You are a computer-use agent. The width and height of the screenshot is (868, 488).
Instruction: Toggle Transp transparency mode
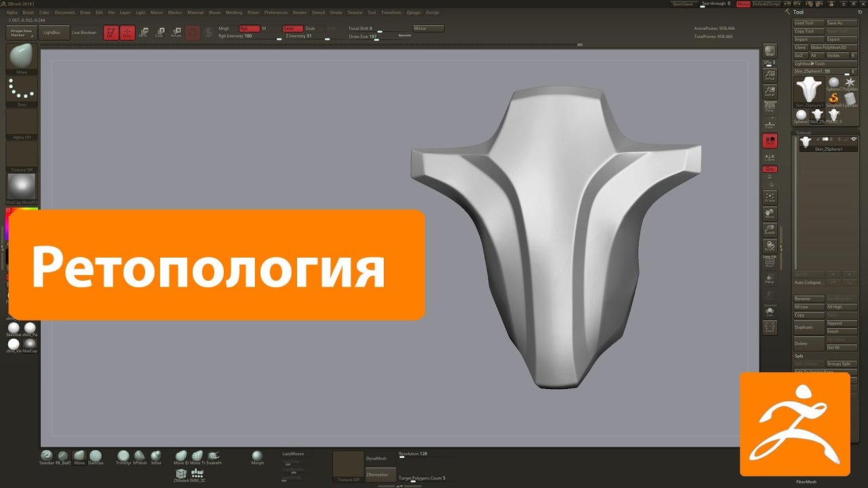[770, 278]
